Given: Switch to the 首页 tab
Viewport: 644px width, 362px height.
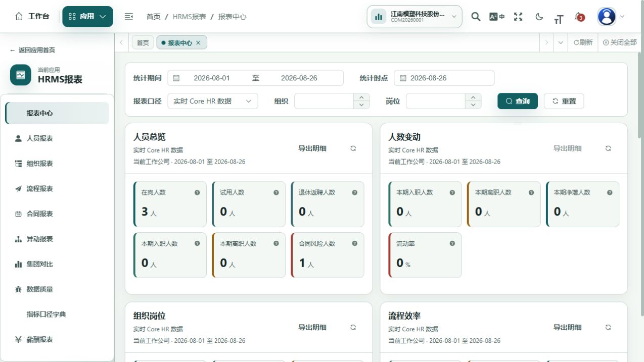Looking at the screenshot, I should [143, 43].
